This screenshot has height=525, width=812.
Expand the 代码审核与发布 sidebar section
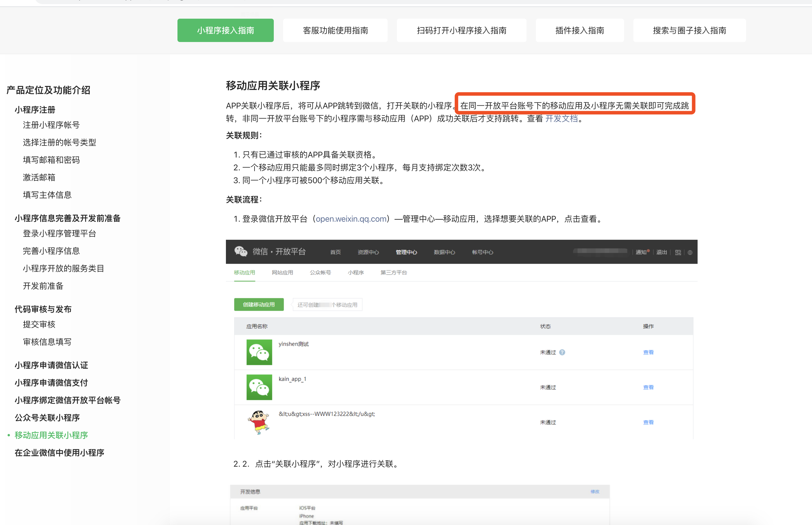(x=43, y=309)
